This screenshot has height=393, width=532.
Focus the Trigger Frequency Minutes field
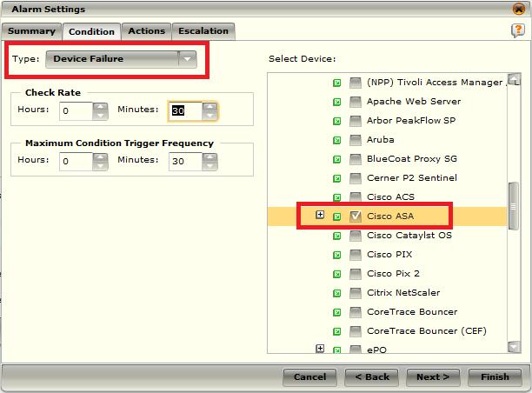coord(185,162)
